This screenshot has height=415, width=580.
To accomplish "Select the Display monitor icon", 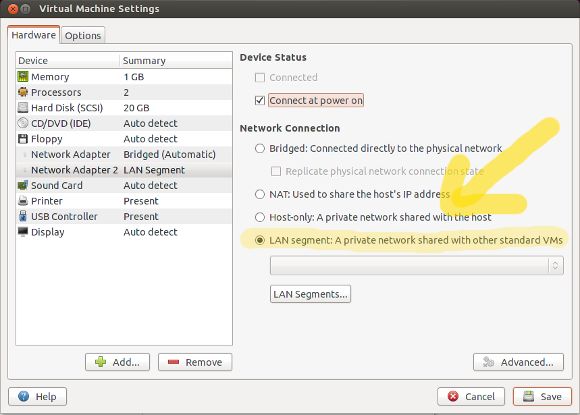I will point(23,232).
